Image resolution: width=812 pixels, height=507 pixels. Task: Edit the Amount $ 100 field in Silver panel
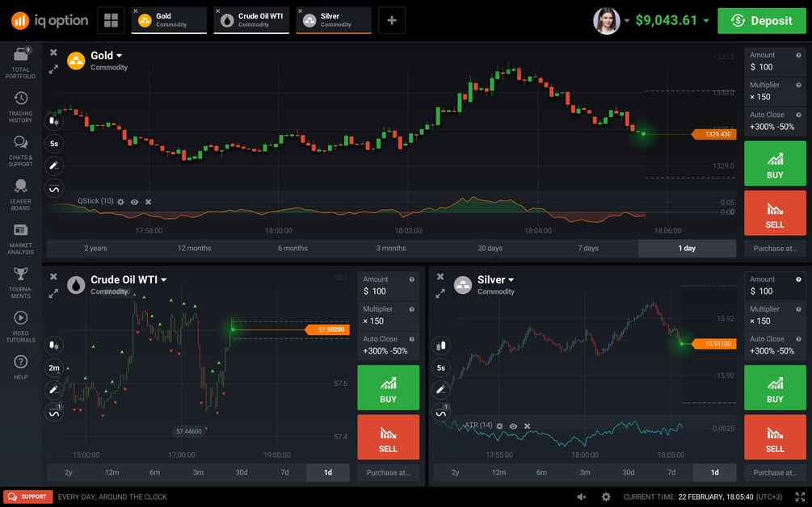[x=775, y=286]
